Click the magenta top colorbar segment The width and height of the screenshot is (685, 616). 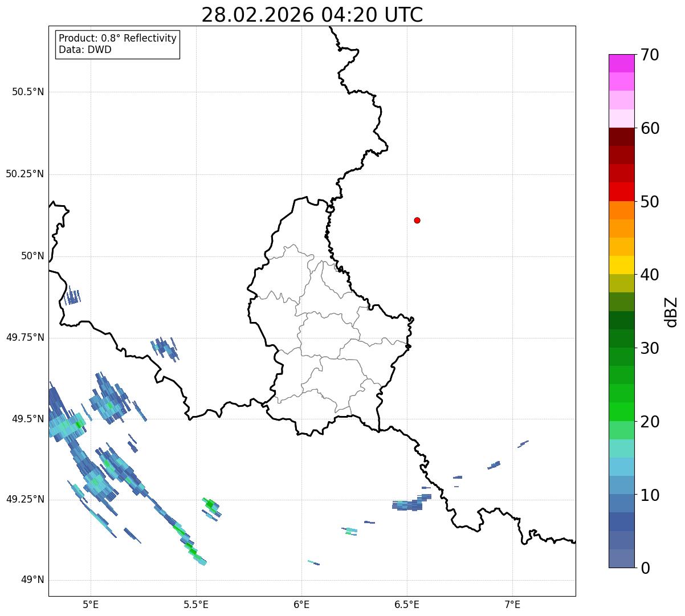click(x=622, y=63)
